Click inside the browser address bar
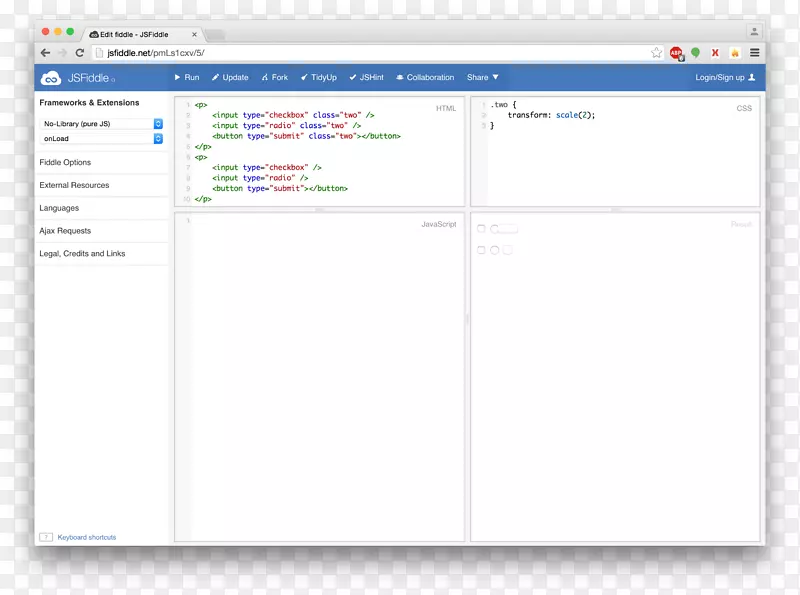 300,52
